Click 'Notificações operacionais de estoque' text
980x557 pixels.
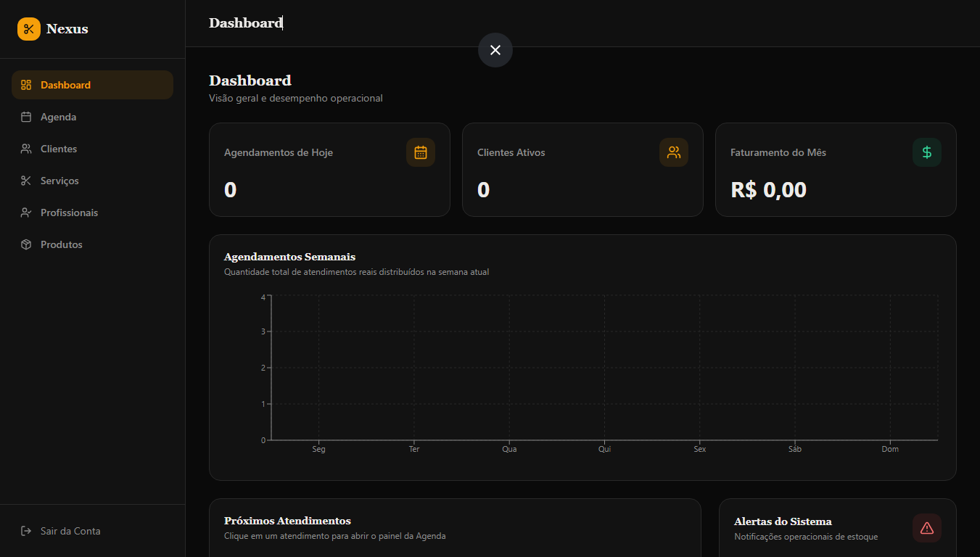pos(806,537)
